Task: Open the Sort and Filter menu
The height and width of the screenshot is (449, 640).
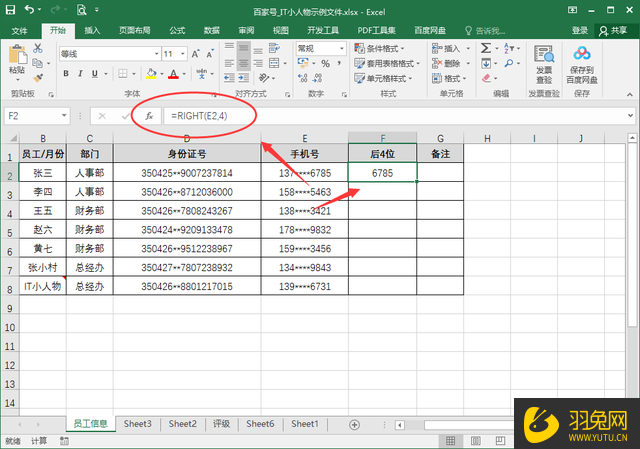Action: (x=509, y=48)
